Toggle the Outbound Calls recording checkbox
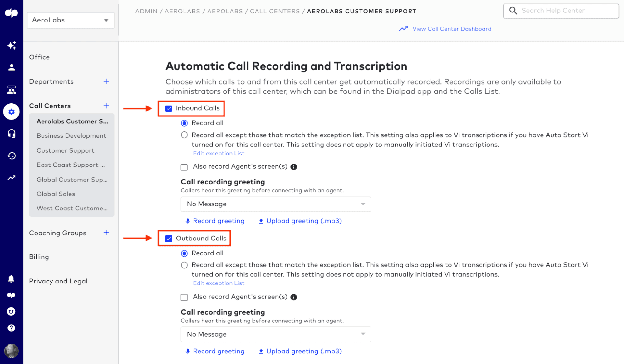Viewport: 624px width, 364px height. coord(169,238)
